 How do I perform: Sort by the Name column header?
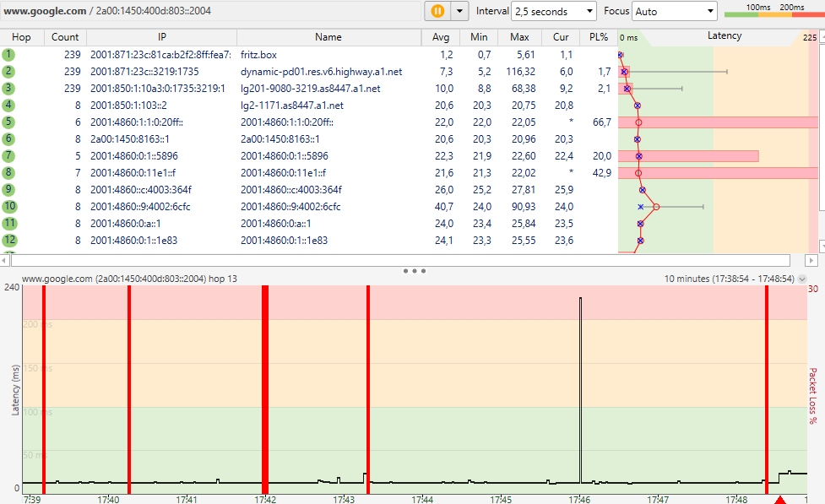(x=328, y=37)
